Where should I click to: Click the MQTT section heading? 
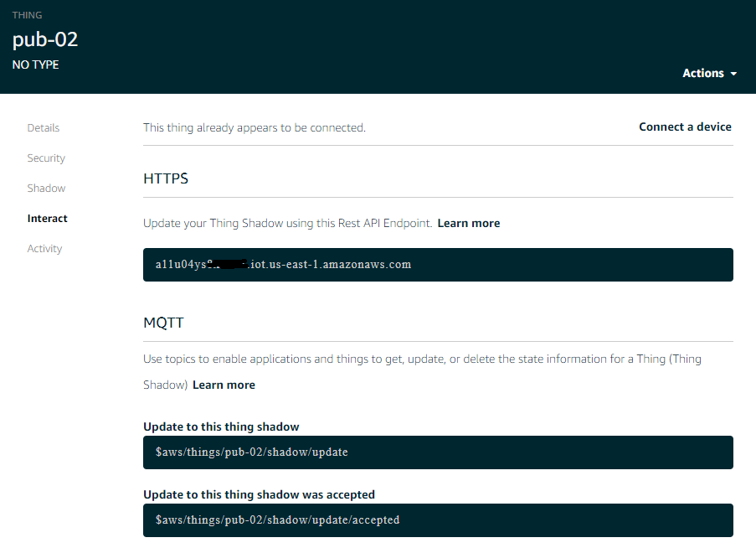164,323
